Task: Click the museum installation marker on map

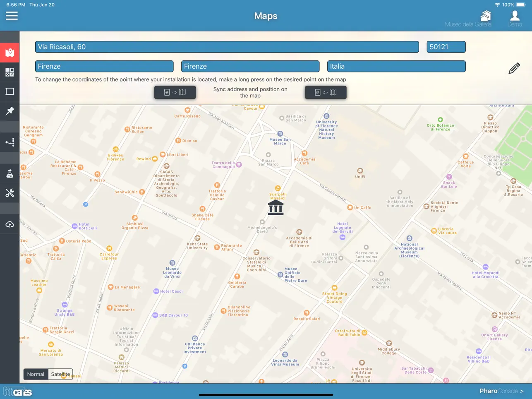Action: [276, 208]
